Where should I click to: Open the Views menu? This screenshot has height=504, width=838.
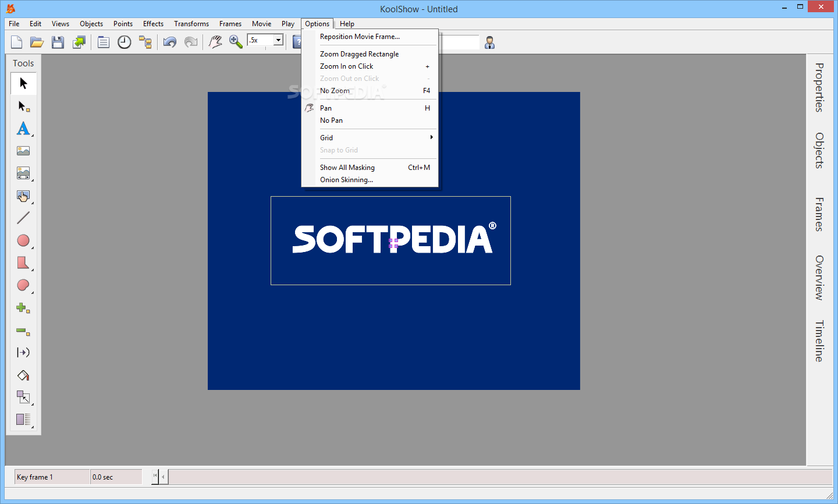(x=61, y=24)
